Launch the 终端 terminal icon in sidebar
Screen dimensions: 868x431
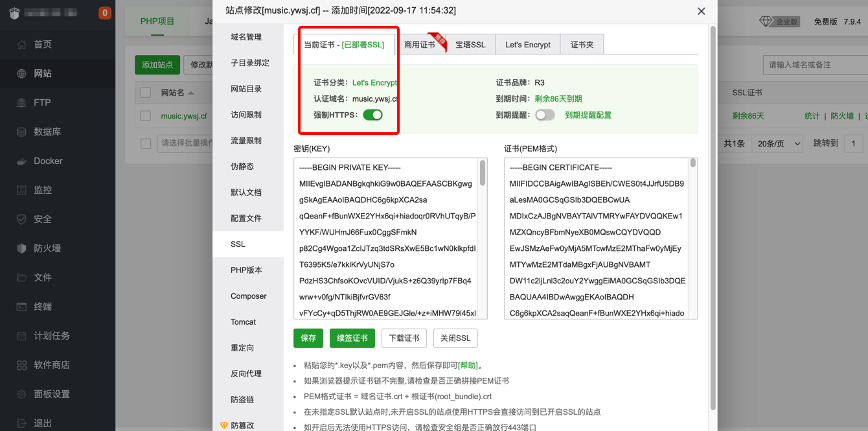(21, 307)
